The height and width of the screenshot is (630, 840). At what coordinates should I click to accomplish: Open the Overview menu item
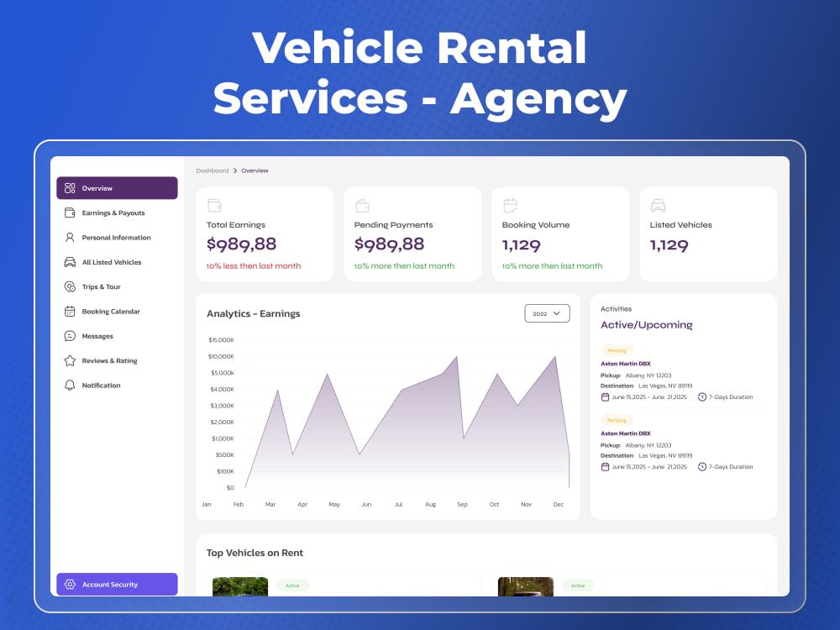[x=117, y=188]
